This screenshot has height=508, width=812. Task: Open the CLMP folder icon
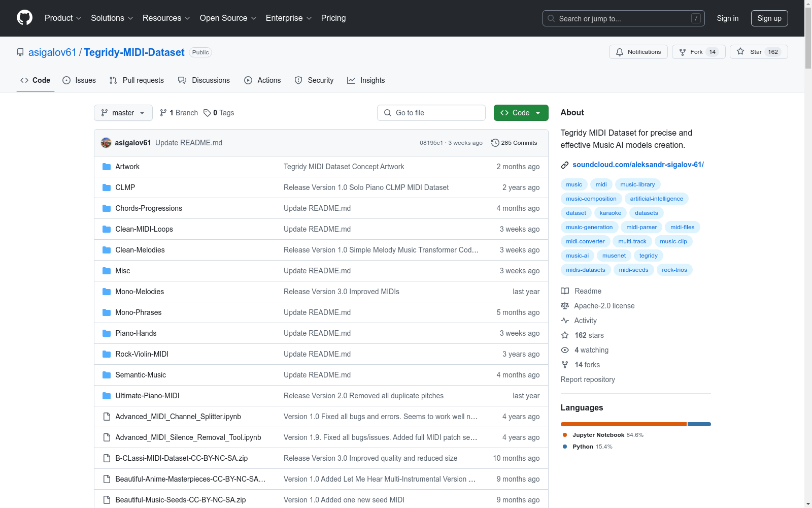point(107,187)
